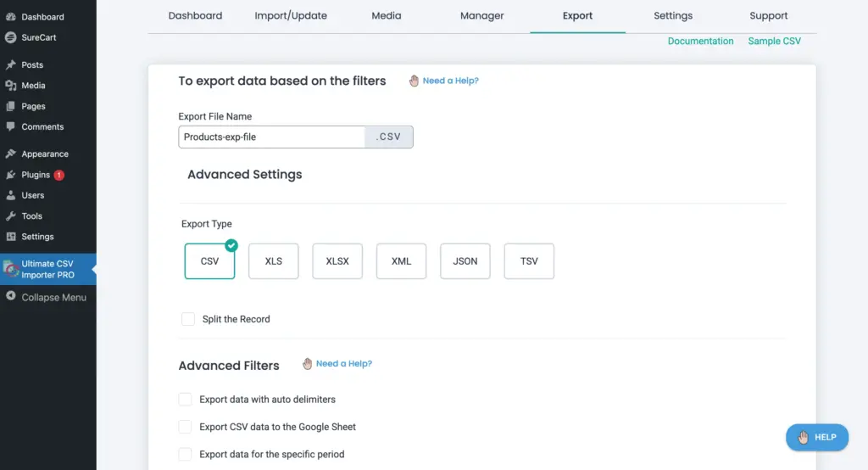This screenshot has height=470, width=868.
Task: Switch to the Import/Update tab
Action: pos(291,15)
